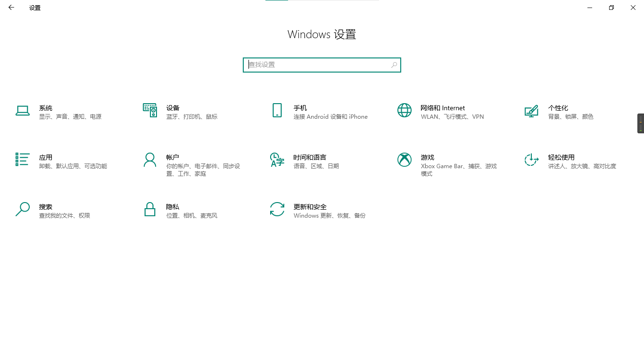This screenshot has height=342, width=644.
Task: Click the 隐私 heading text
Action: [173, 207]
